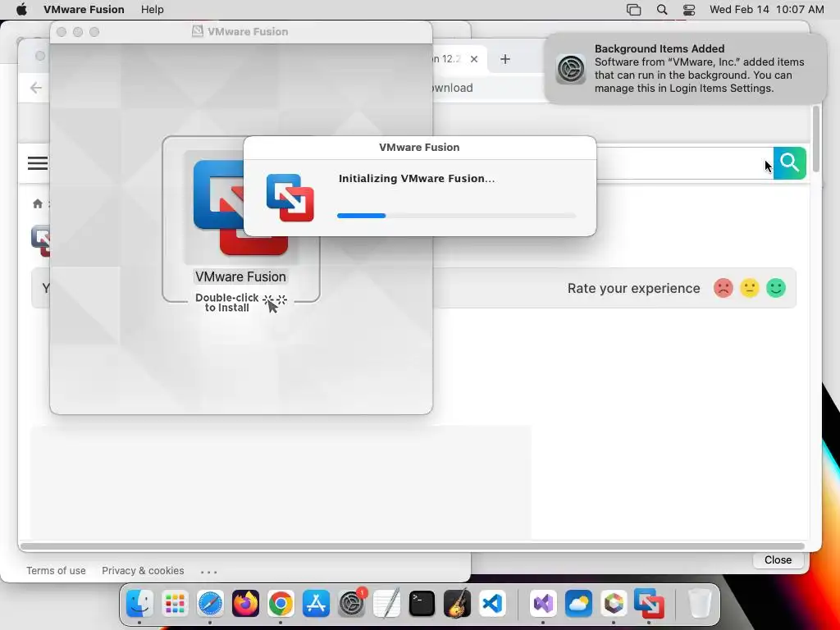Open Safari from the Dock
The image size is (840, 630).
point(210,604)
